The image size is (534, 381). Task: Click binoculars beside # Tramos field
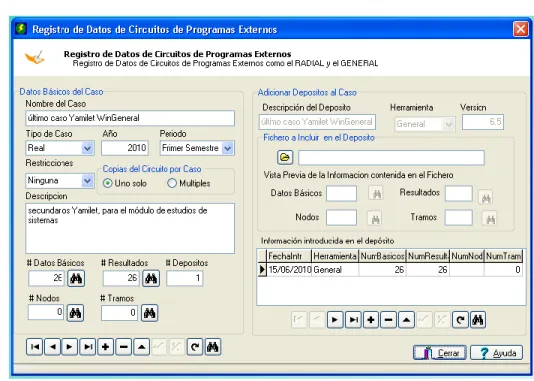click(150, 313)
